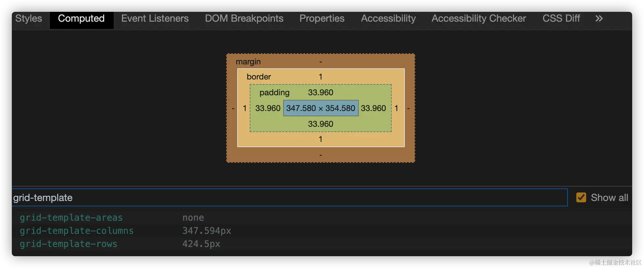Image resolution: width=644 pixels, height=268 pixels.
Task: Select the grid-template-rows property
Action: coord(68,244)
